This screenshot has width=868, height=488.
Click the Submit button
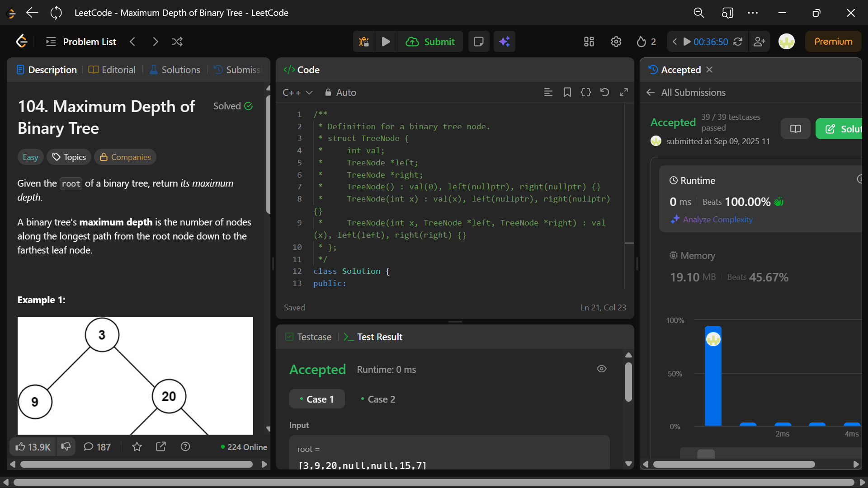[430, 42]
